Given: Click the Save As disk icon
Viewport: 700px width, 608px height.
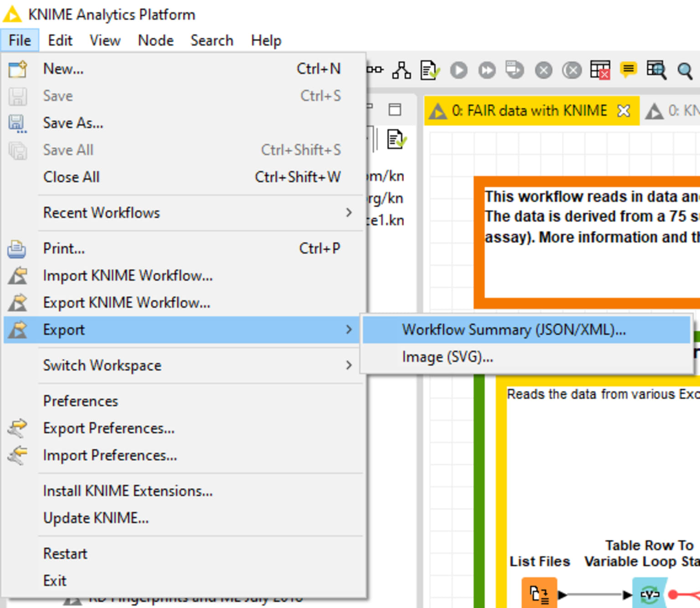Looking at the screenshot, I should (18, 124).
